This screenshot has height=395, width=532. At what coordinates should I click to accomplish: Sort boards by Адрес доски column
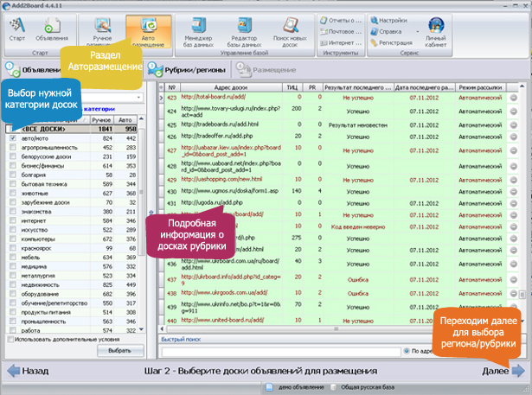point(231,87)
